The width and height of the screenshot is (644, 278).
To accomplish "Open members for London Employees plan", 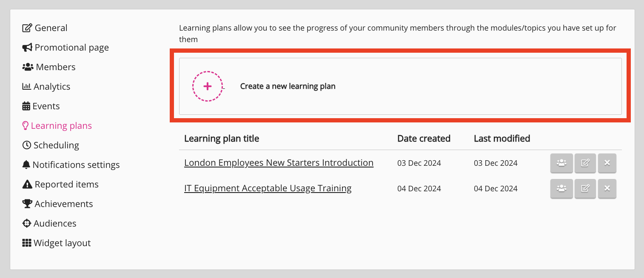I will pos(561,163).
